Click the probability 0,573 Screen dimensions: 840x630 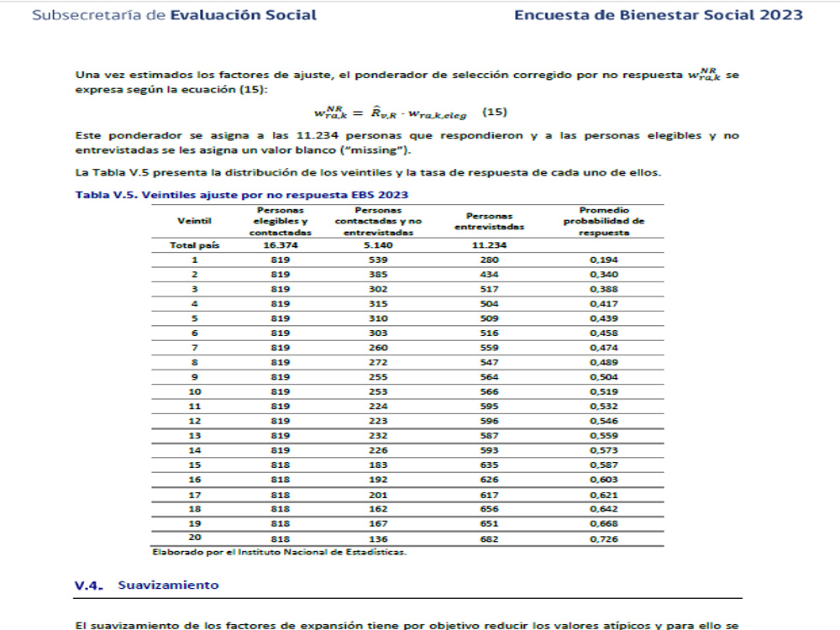[x=604, y=450]
